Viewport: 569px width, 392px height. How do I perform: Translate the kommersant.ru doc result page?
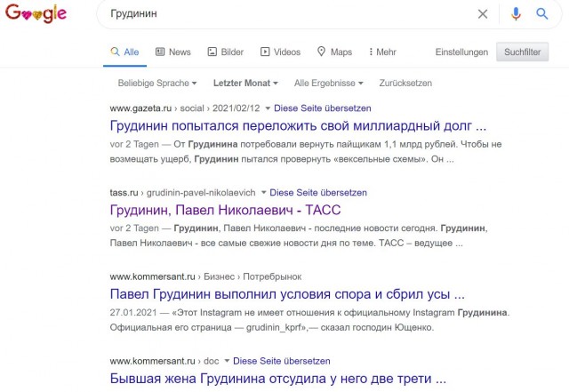pos(281,361)
